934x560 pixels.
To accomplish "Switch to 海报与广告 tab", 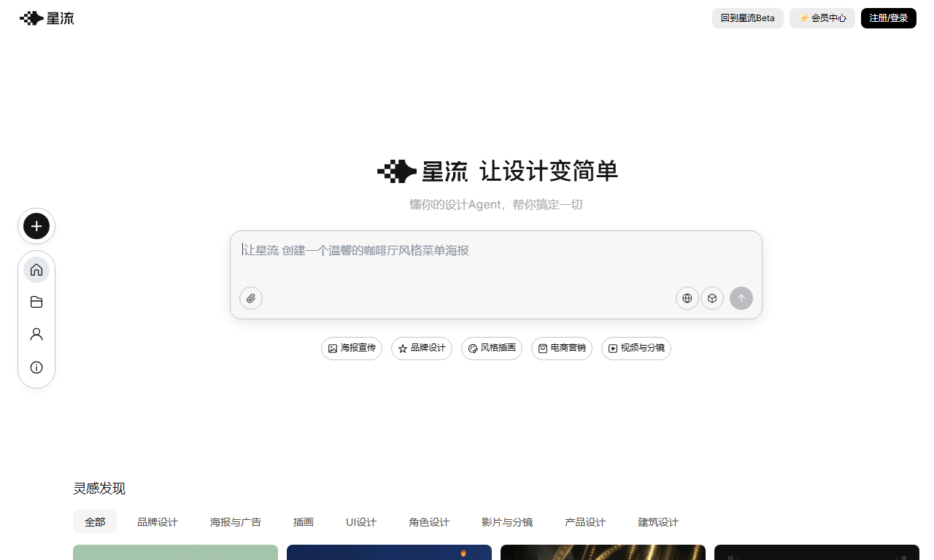I will click(236, 522).
